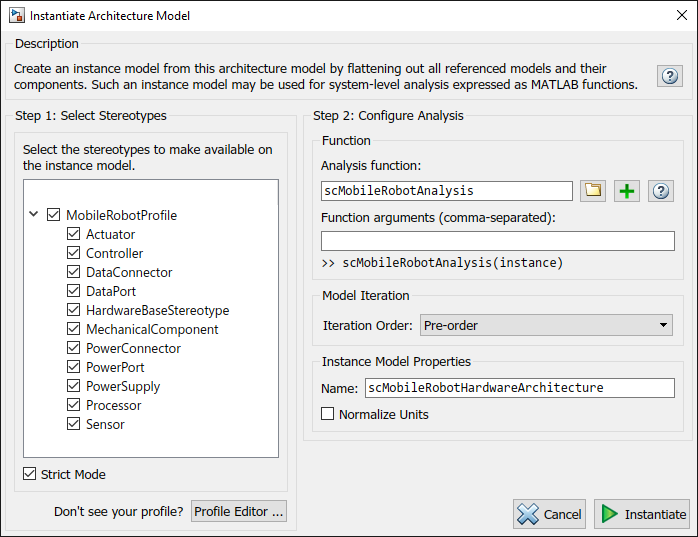
Task: Open help in the Description section
Action: (x=669, y=77)
